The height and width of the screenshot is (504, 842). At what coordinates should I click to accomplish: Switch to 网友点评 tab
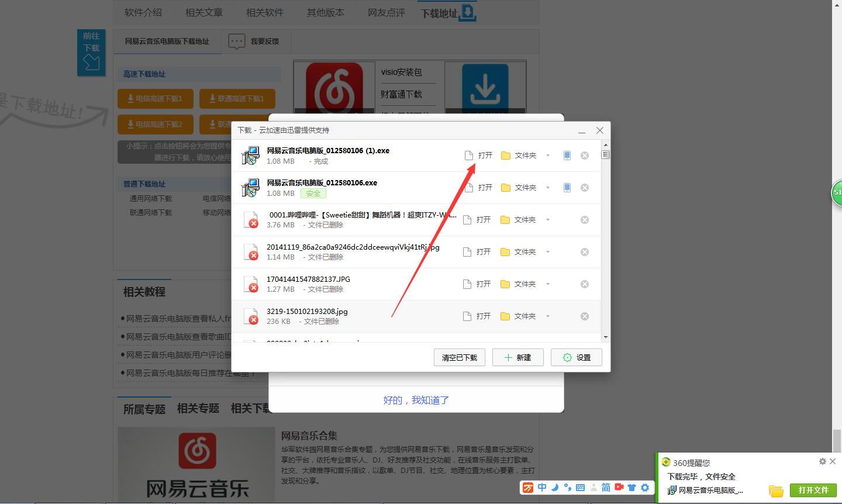coord(387,12)
